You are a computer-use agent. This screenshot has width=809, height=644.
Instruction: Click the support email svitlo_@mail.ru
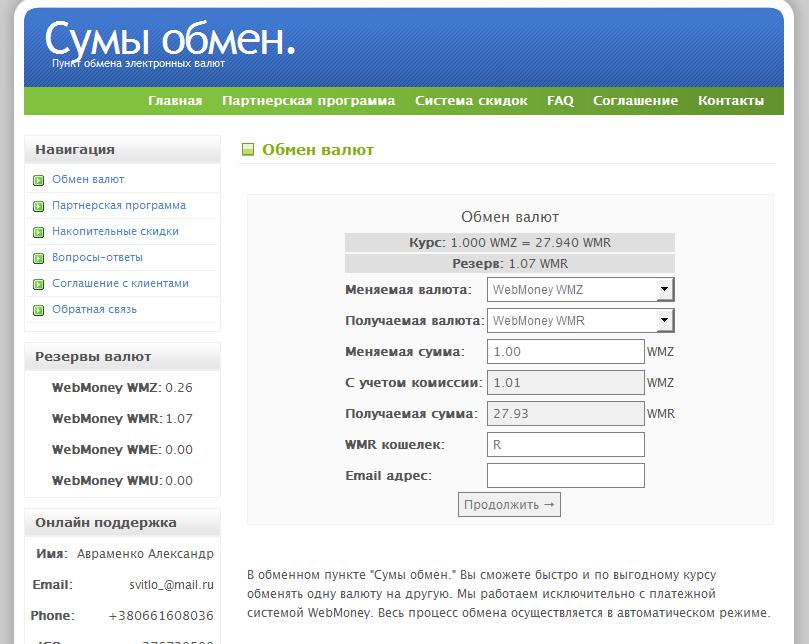[171, 585]
